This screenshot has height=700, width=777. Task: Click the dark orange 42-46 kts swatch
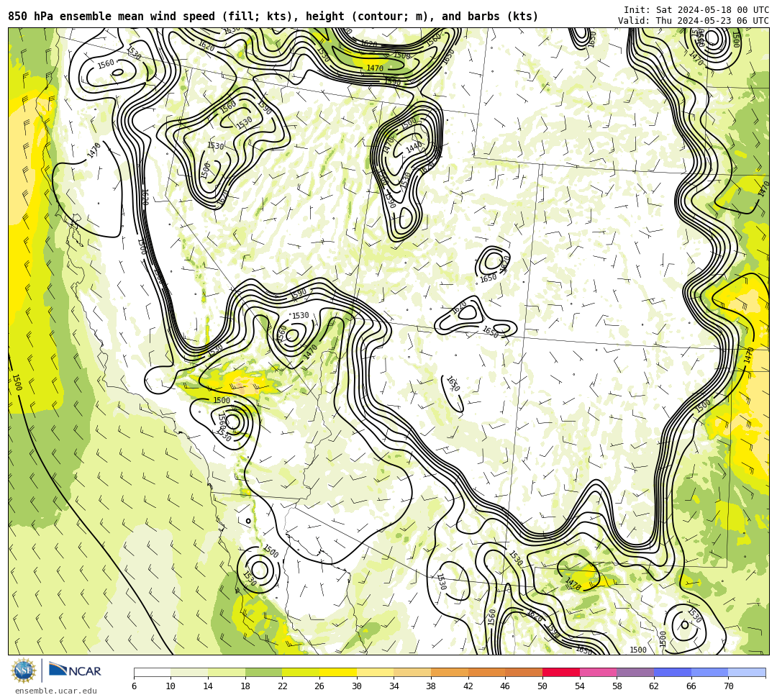point(486,672)
